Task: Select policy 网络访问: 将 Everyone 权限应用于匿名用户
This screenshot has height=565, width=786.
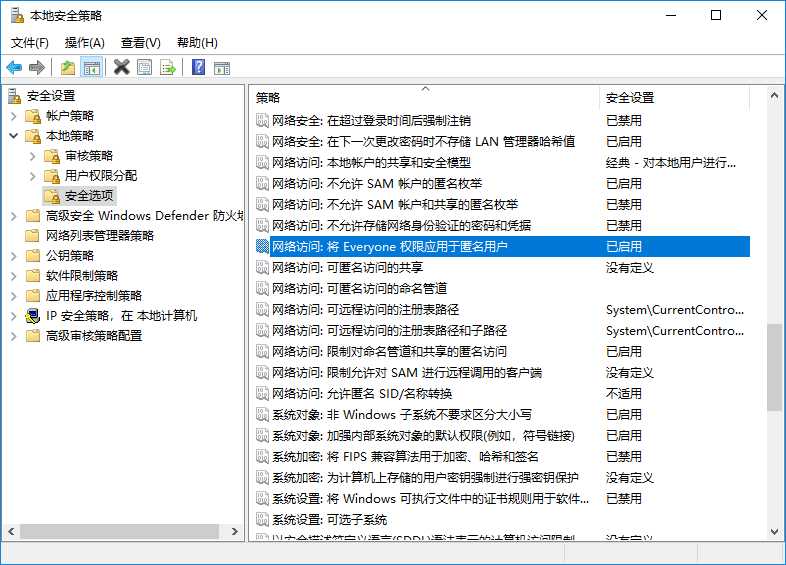Action: click(x=503, y=247)
